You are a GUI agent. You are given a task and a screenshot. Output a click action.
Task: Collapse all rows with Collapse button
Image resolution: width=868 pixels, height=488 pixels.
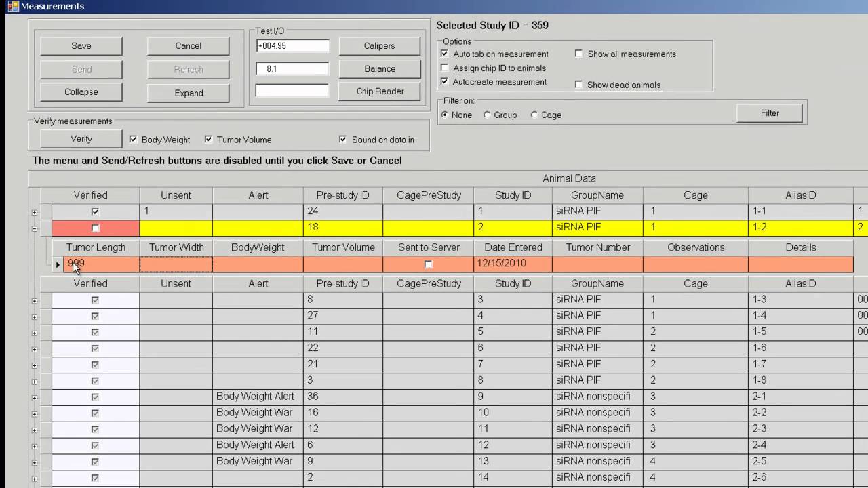click(81, 92)
